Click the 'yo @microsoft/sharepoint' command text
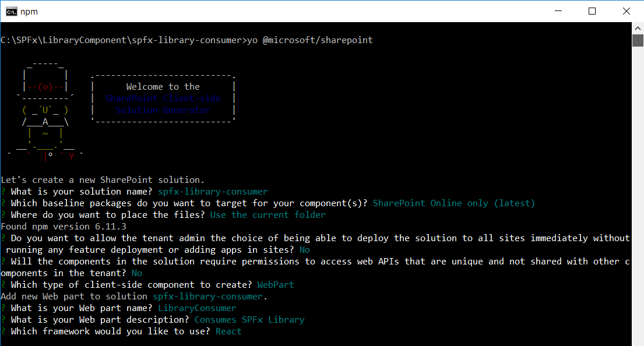 tap(310, 40)
